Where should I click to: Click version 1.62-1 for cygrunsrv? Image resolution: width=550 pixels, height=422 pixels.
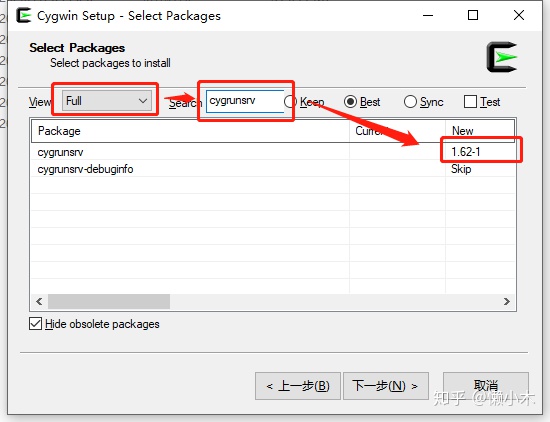(466, 152)
